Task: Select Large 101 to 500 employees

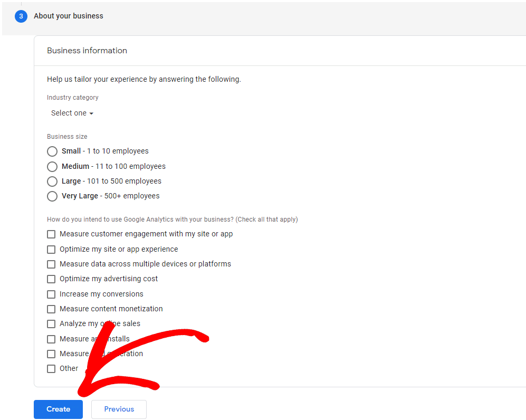Action: (x=52, y=182)
